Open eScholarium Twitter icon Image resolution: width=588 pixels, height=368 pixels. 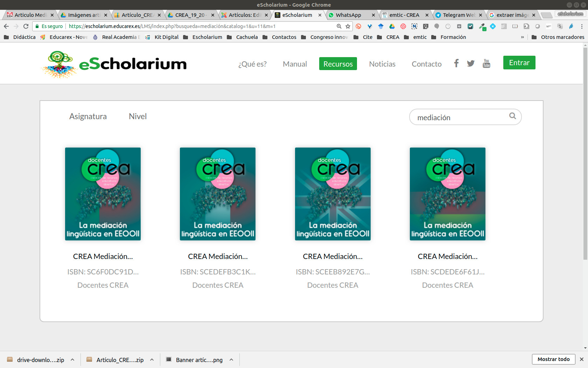[x=471, y=63]
